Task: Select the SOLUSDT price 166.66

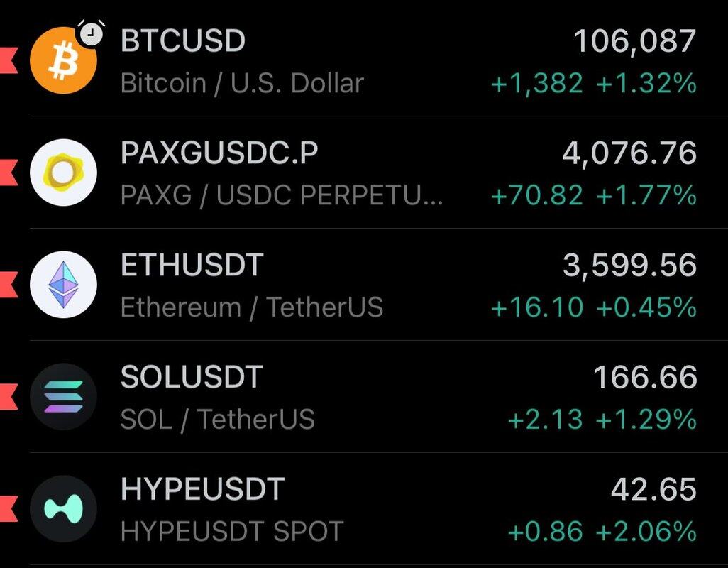Action: pos(644,378)
